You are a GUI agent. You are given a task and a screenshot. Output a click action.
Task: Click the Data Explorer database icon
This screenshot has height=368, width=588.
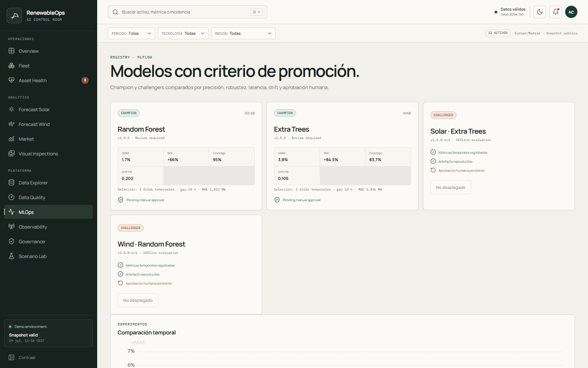11,183
